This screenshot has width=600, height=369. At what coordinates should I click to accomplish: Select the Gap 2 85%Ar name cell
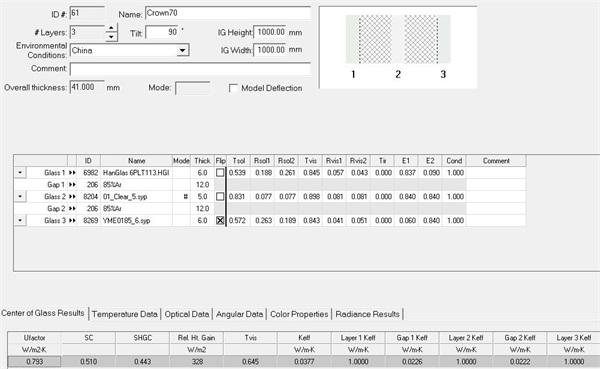click(136, 209)
